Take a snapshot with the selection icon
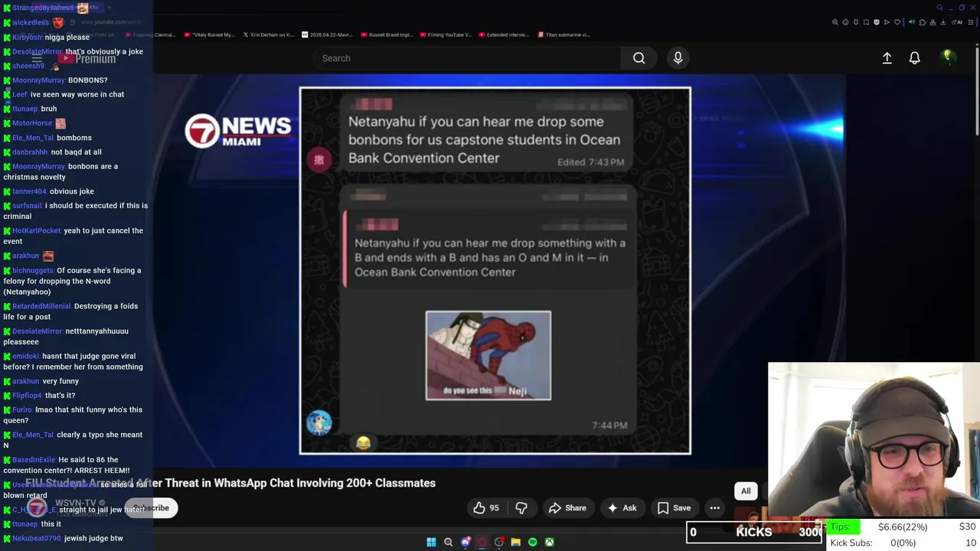 tap(866, 22)
